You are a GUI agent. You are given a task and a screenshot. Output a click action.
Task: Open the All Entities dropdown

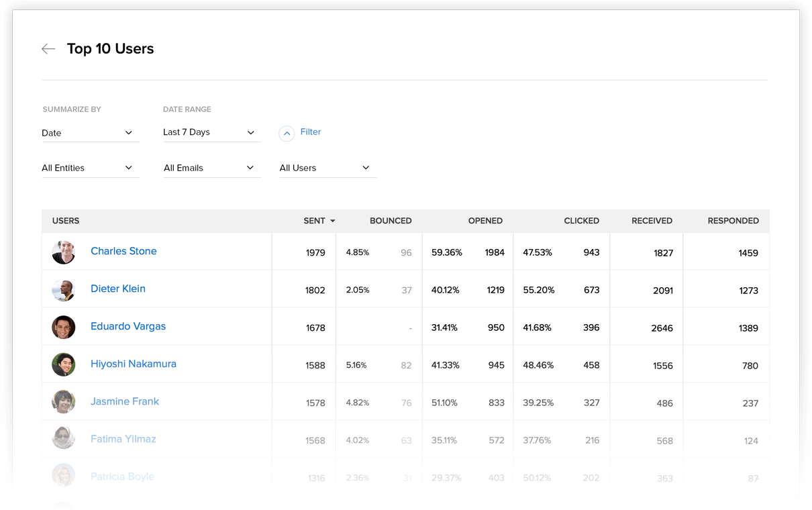coord(89,168)
